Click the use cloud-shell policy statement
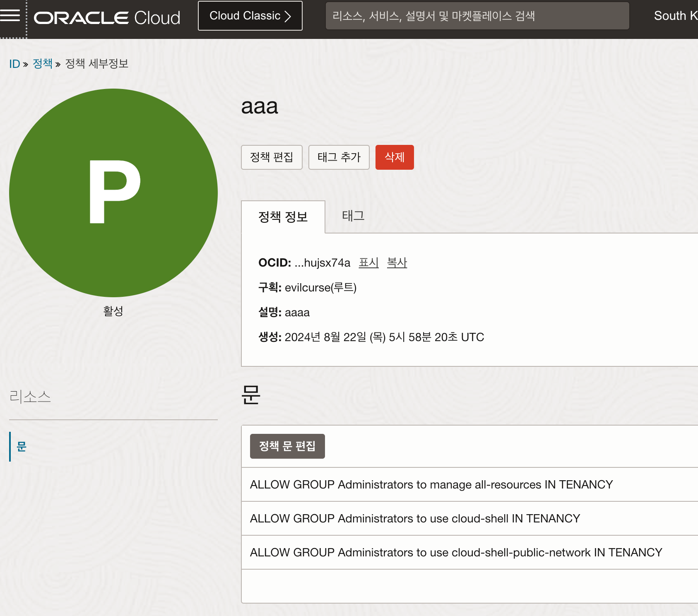Image resolution: width=698 pixels, height=616 pixels. pyautogui.click(x=415, y=518)
